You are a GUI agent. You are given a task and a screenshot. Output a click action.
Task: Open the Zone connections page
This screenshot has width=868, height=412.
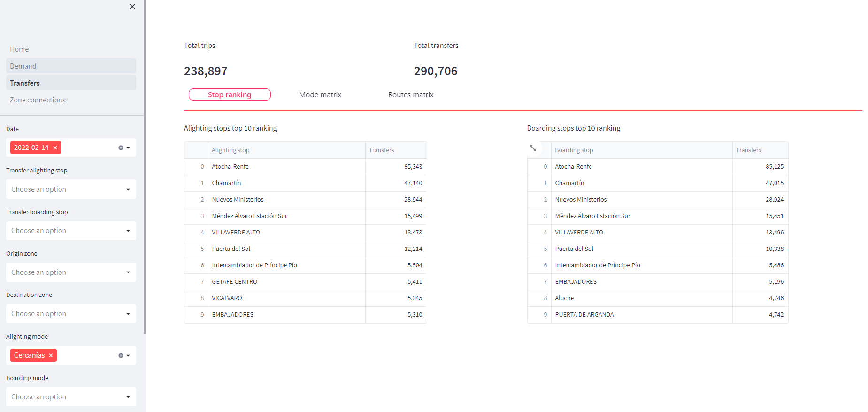click(38, 100)
